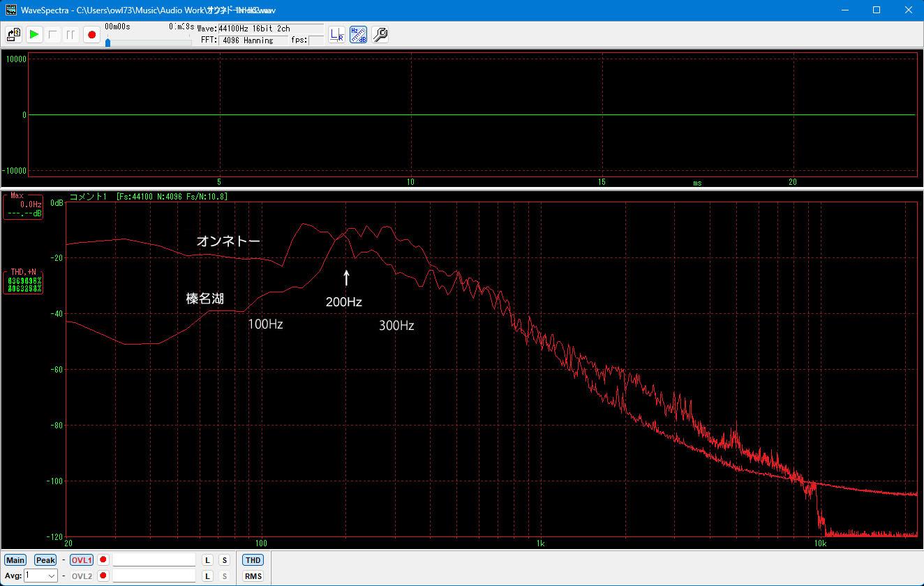
Task: Click the L button in OVL2 row
Action: click(207, 576)
